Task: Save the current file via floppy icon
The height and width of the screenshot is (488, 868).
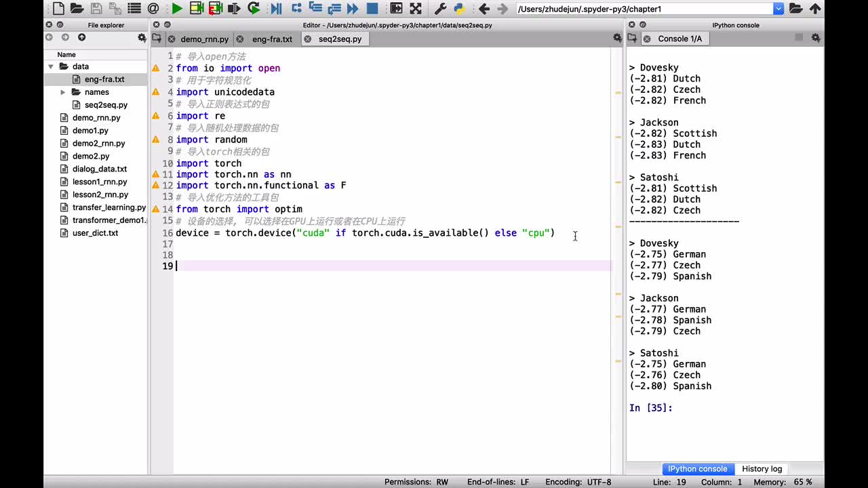Action: pos(96,9)
